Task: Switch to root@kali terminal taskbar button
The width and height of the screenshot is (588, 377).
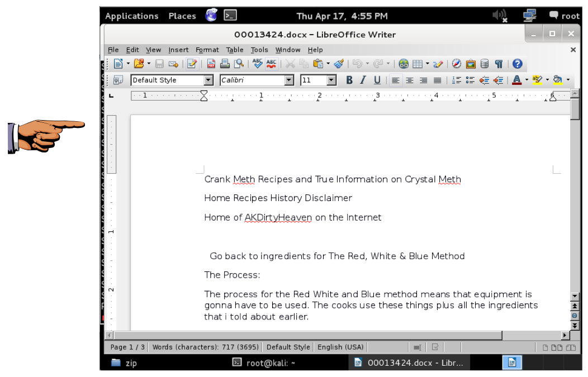Action: pos(264,363)
